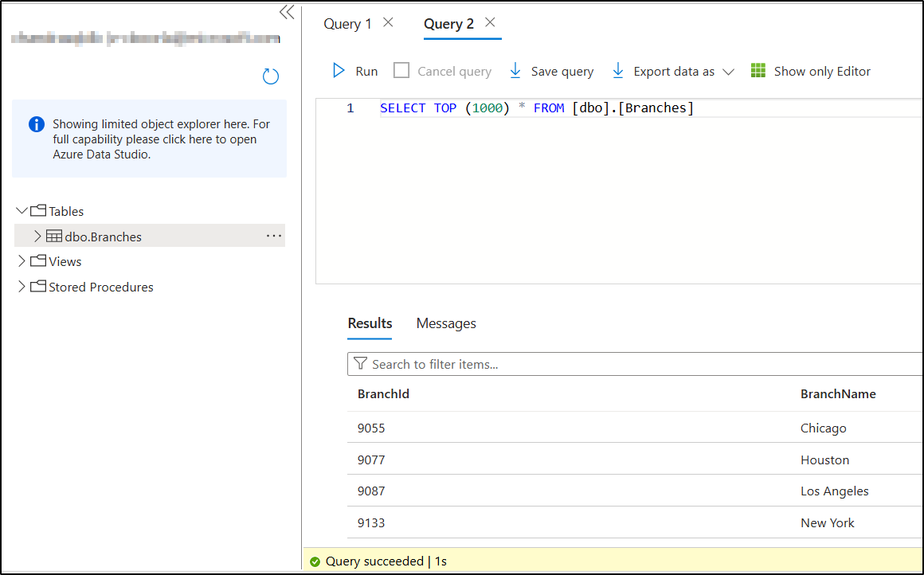
Task: Open the ellipsis menu for dbo.Branches
Action: tap(274, 236)
